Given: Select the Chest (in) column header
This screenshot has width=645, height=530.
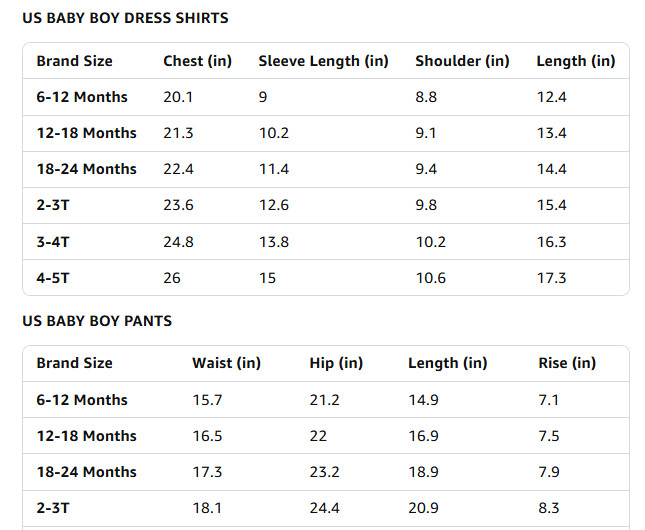Looking at the screenshot, I should click(x=197, y=61).
